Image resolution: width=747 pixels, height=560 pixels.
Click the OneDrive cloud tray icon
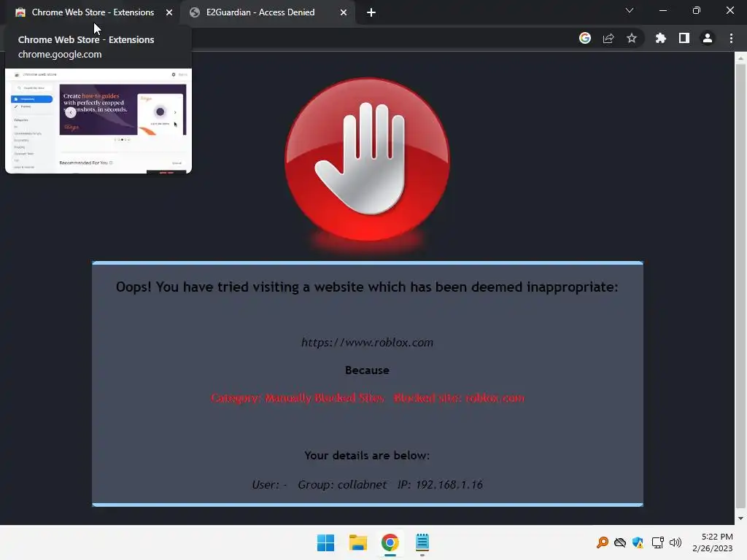coord(620,542)
